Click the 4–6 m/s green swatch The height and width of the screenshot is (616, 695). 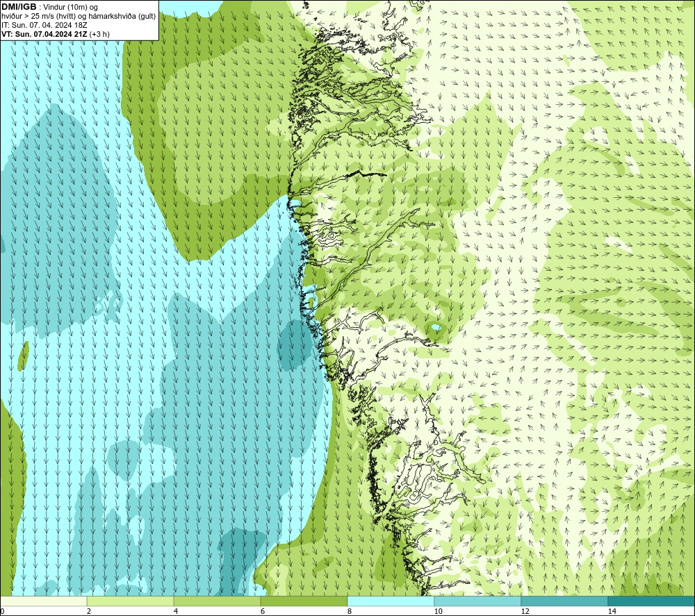[217, 601]
